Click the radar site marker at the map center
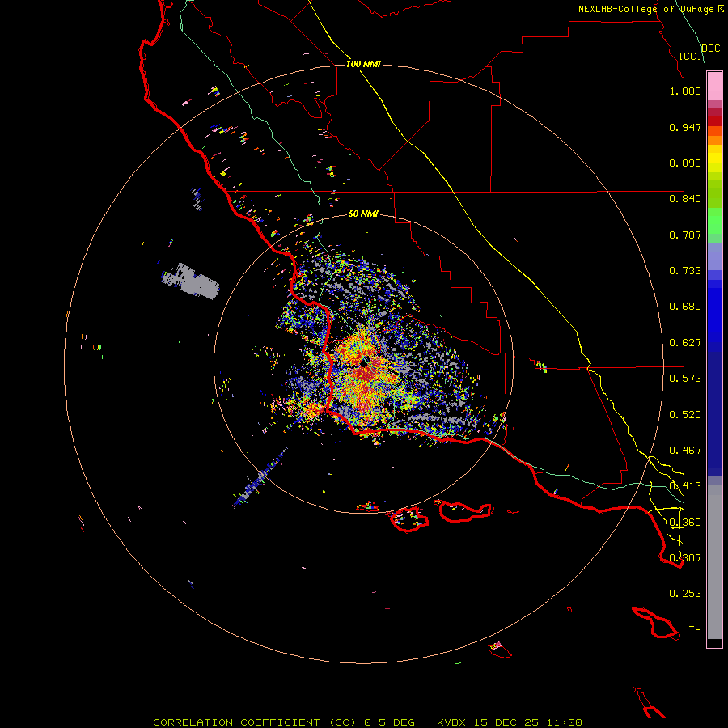The width and height of the screenshot is (728, 728). (365, 362)
